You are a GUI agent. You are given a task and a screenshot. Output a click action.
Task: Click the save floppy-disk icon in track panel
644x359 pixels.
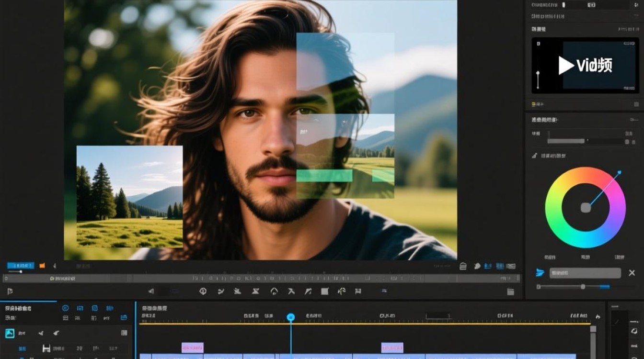(x=46, y=348)
